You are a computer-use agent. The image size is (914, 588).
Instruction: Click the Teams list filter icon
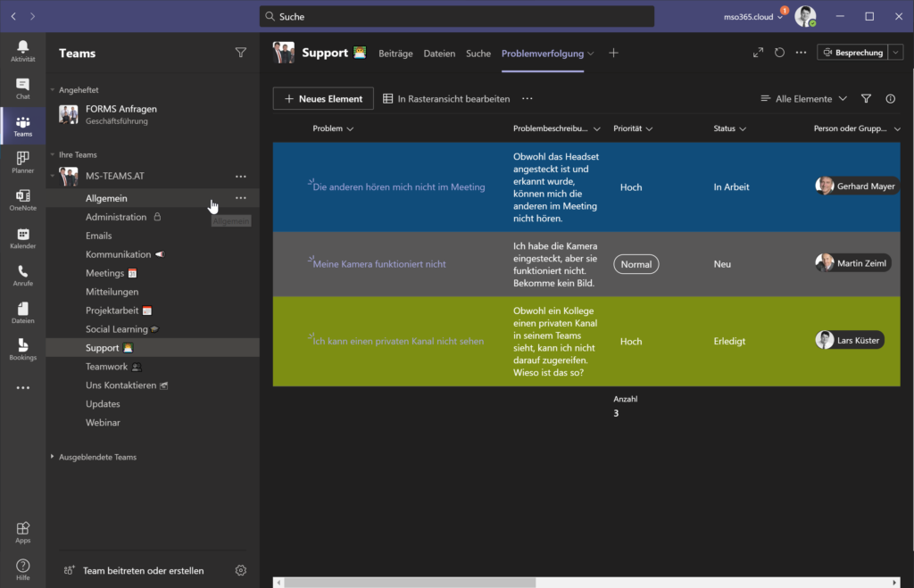click(241, 53)
